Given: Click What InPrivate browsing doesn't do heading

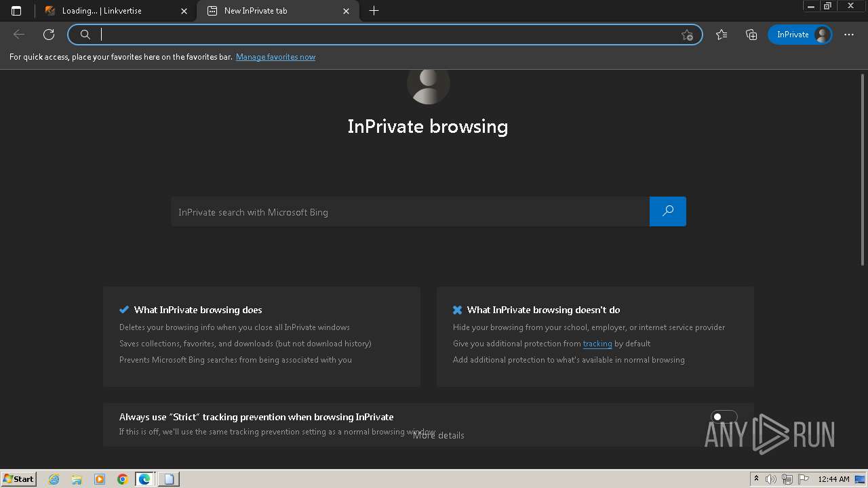Looking at the screenshot, I should coord(543,310).
